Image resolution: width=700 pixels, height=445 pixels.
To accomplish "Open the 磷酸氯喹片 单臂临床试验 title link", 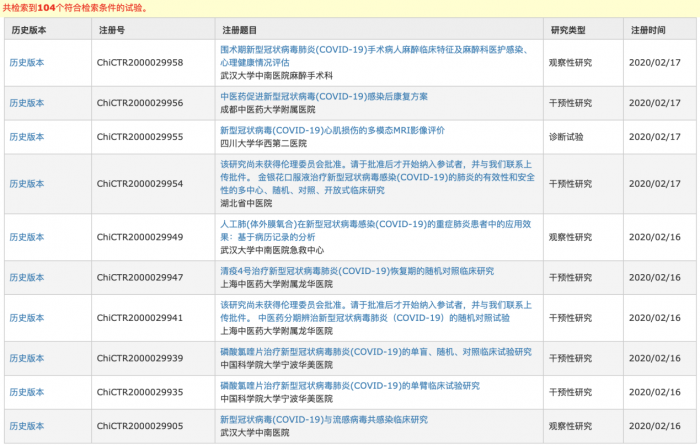I will pyautogui.click(x=361, y=385).
